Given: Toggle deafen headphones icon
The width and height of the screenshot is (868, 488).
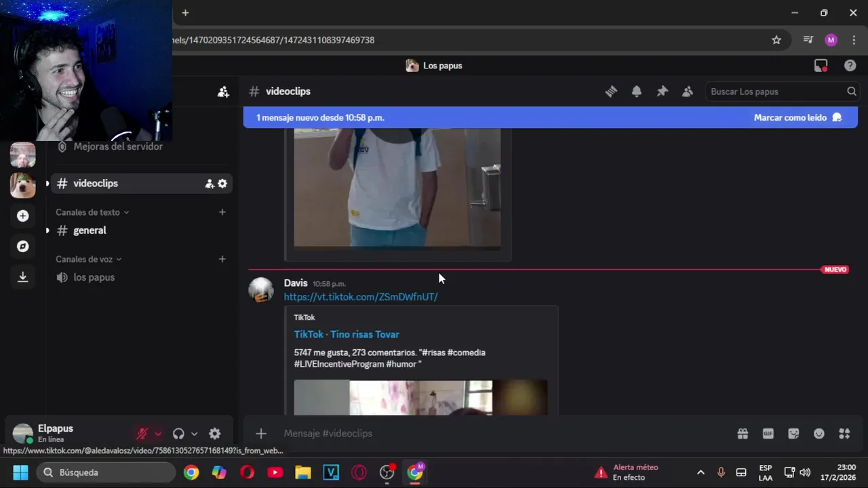Looking at the screenshot, I should [x=178, y=434].
